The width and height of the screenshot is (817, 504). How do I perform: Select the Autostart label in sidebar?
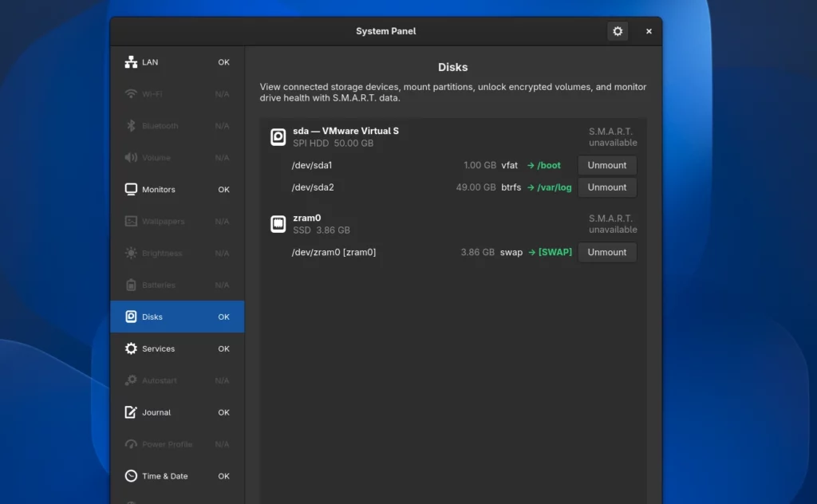click(159, 380)
